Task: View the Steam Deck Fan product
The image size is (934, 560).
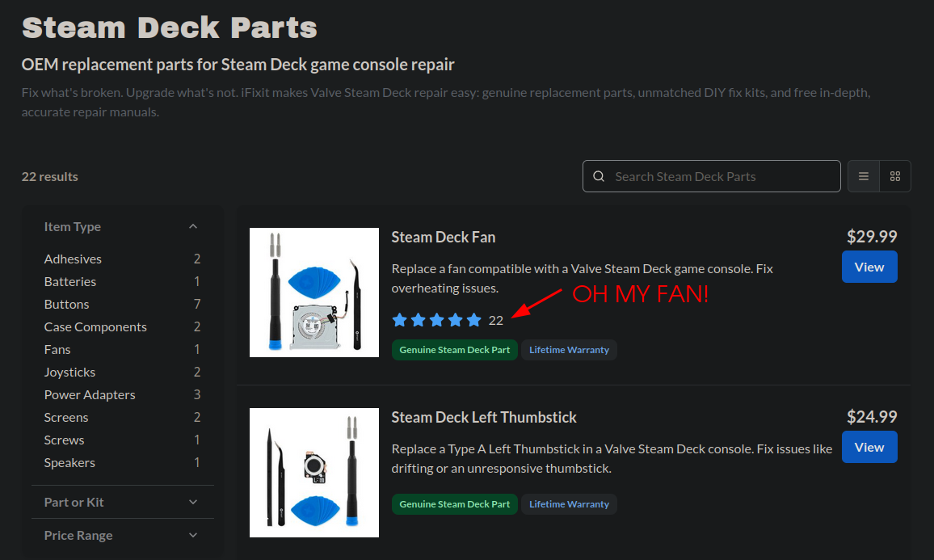Action: pyautogui.click(x=869, y=267)
